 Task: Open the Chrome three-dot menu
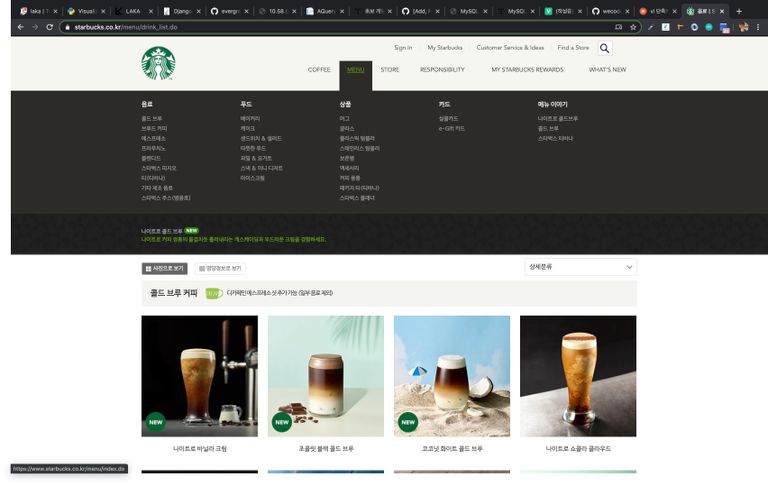click(758, 27)
